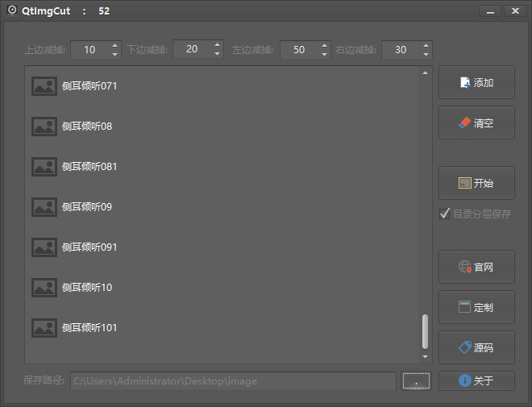
Task: Increase the 左边减掉 value with up arrow
Action: (324, 45)
